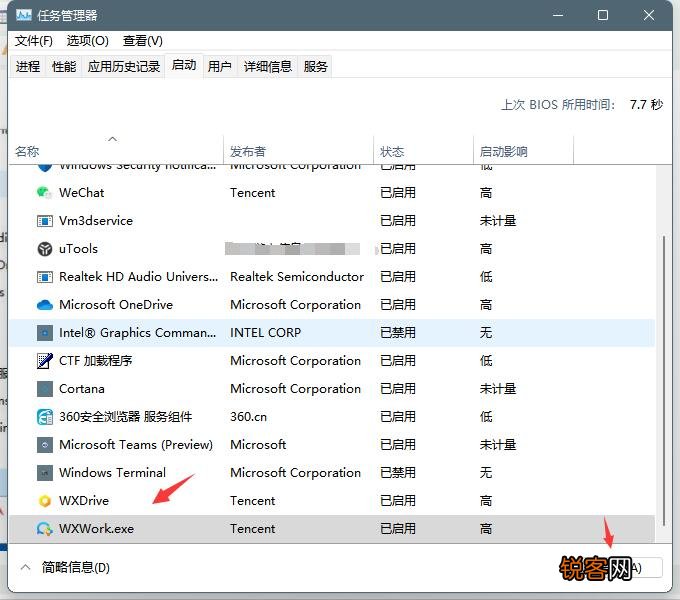Image resolution: width=680 pixels, height=600 pixels.
Task: Click 上次 BIOS 所用时间 value 7.7 秒
Action: pyautogui.click(x=646, y=104)
